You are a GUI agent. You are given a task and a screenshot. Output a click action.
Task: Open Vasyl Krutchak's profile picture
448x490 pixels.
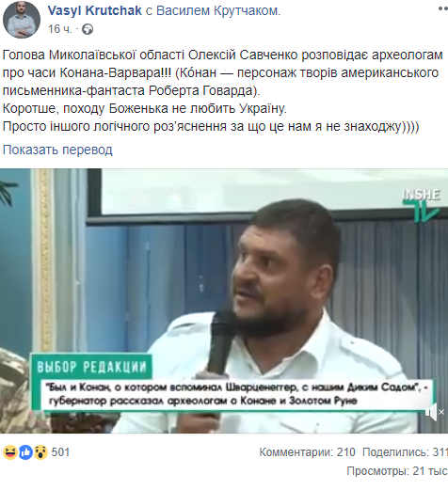click(x=22, y=20)
